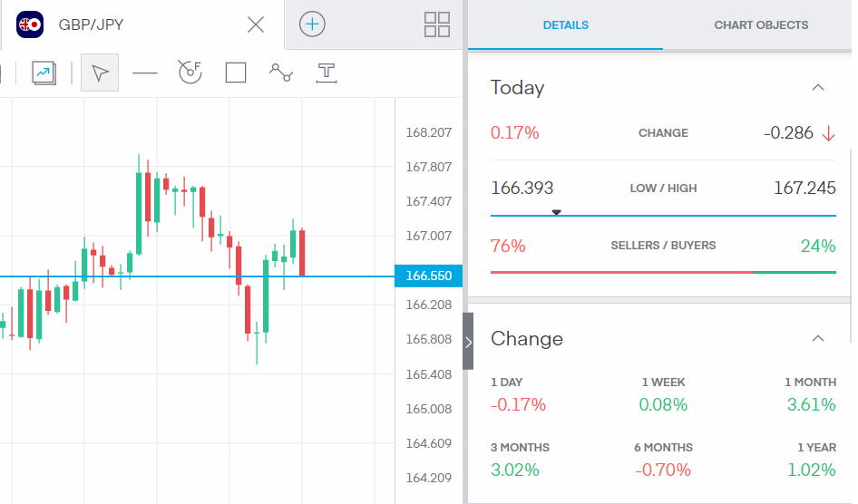Switch to the Details tab

click(x=565, y=25)
